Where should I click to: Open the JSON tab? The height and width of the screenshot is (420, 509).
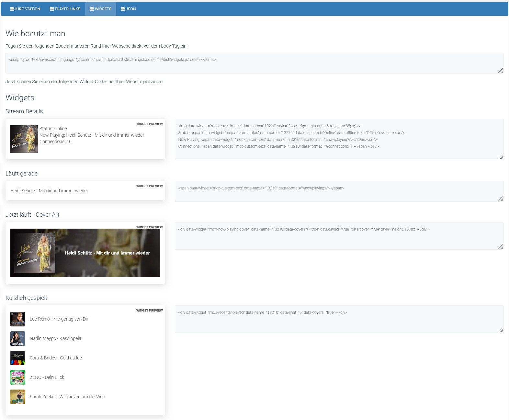pos(129,9)
